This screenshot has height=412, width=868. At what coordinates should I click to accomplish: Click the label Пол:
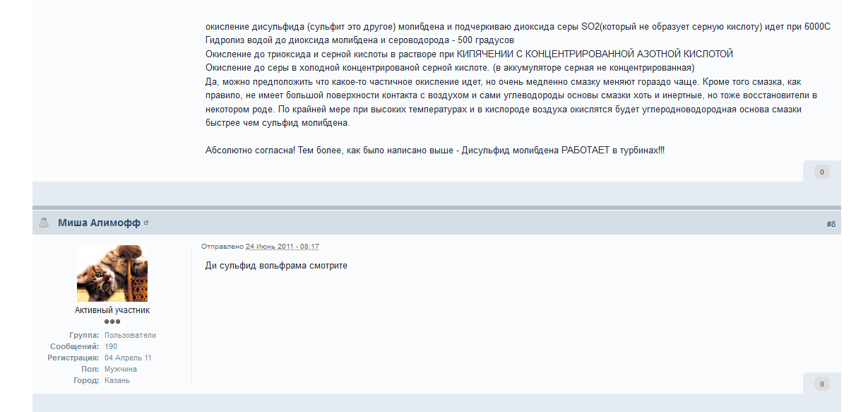(x=90, y=369)
